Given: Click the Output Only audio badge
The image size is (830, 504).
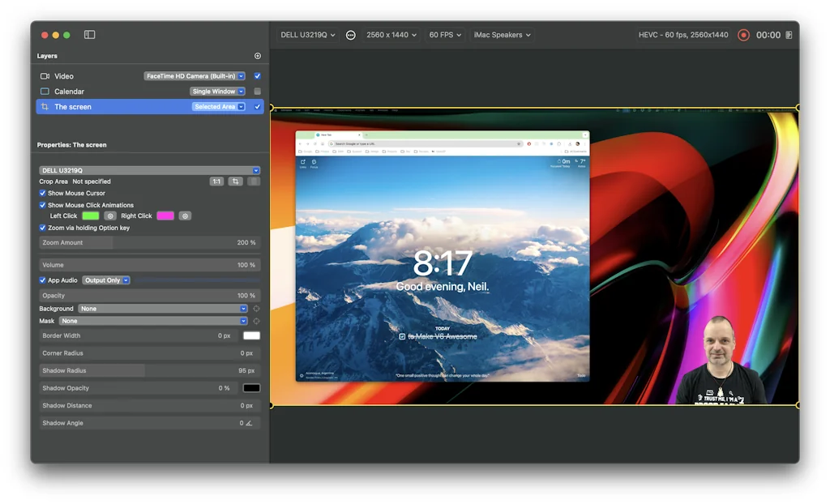Looking at the screenshot, I should point(104,280).
